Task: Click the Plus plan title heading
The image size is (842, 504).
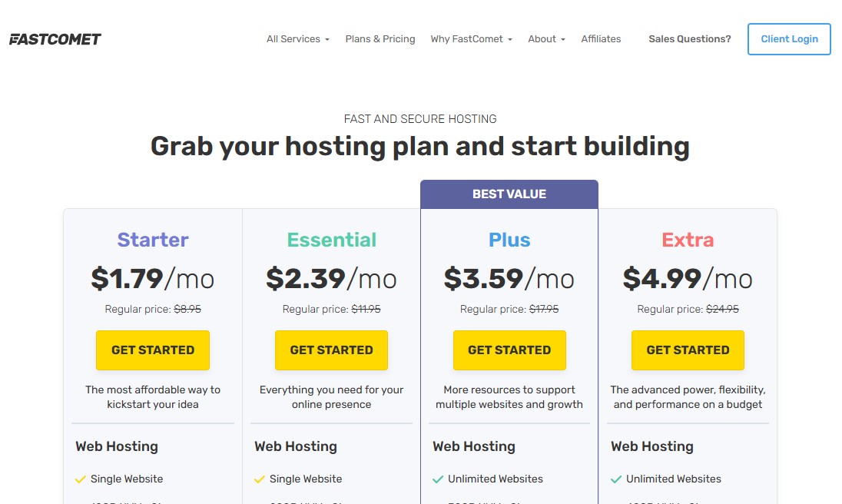Action: tap(509, 239)
